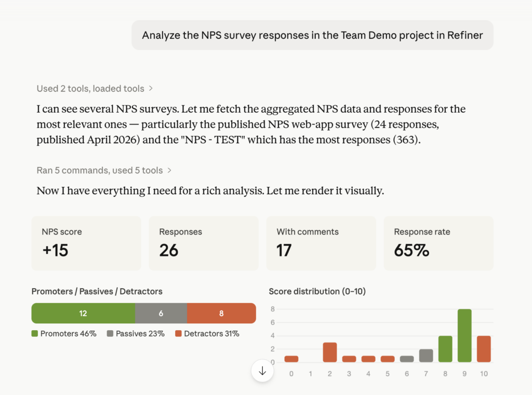The image size is (532, 395).
Task: Open the Responses card showing 26
Action: [204, 243]
